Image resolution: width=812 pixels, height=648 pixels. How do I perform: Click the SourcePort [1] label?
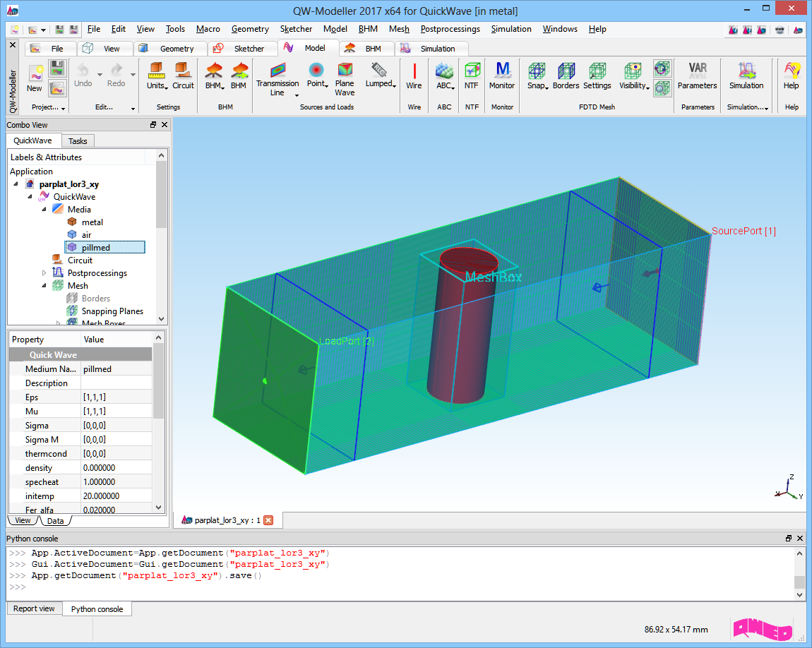(744, 231)
